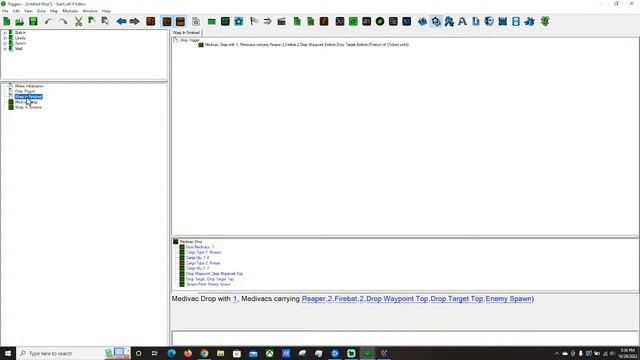The height and width of the screenshot is (360, 640).
Task: Click the New Action arrow icon
Action: pos(267,21)
